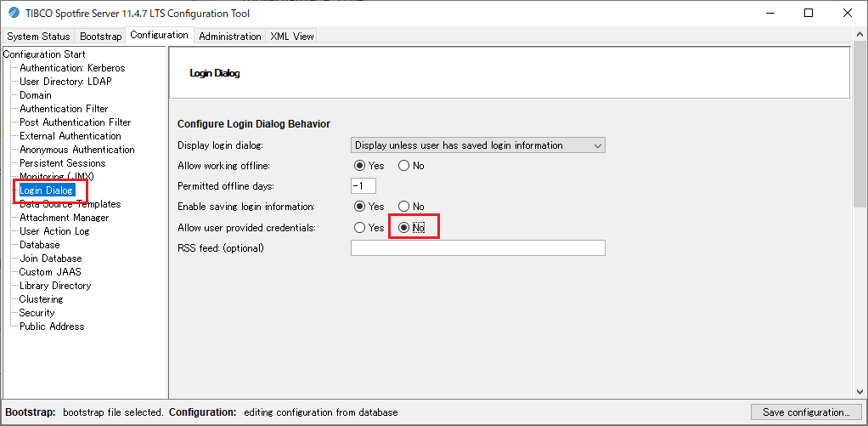Select the Clustering node
Screen dimensions: 868x426
click(x=41, y=299)
